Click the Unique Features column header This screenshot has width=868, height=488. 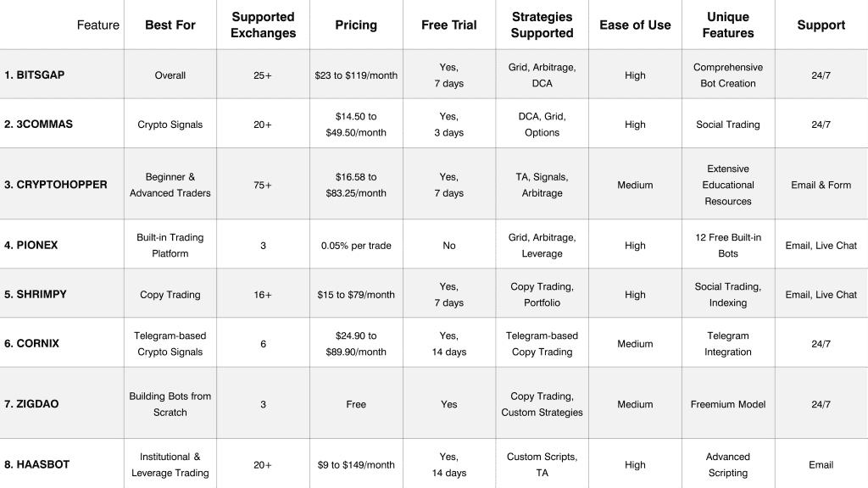728,25
